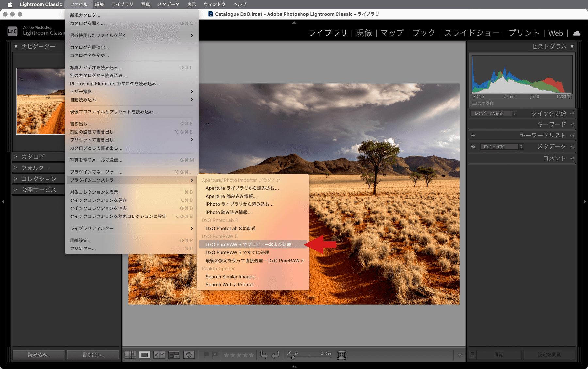Expand the コメント panel
This screenshot has width=588, height=369.
click(572, 158)
